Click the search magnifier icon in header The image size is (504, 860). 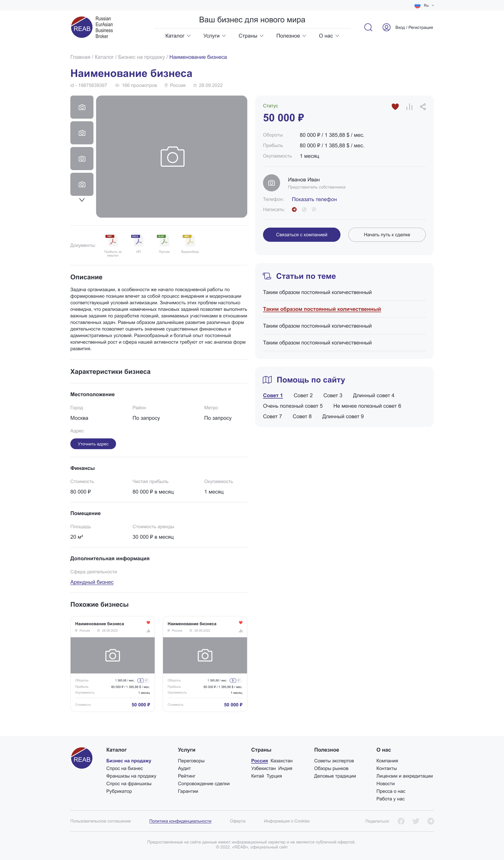pos(368,27)
